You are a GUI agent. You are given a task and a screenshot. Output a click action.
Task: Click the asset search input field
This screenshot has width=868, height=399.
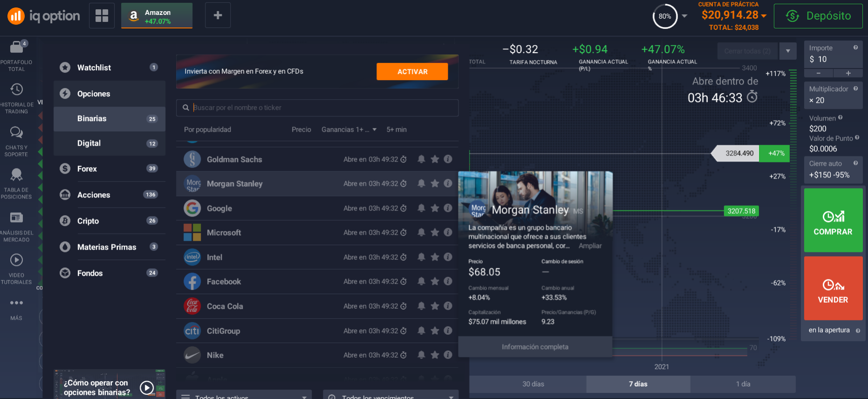(x=317, y=108)
